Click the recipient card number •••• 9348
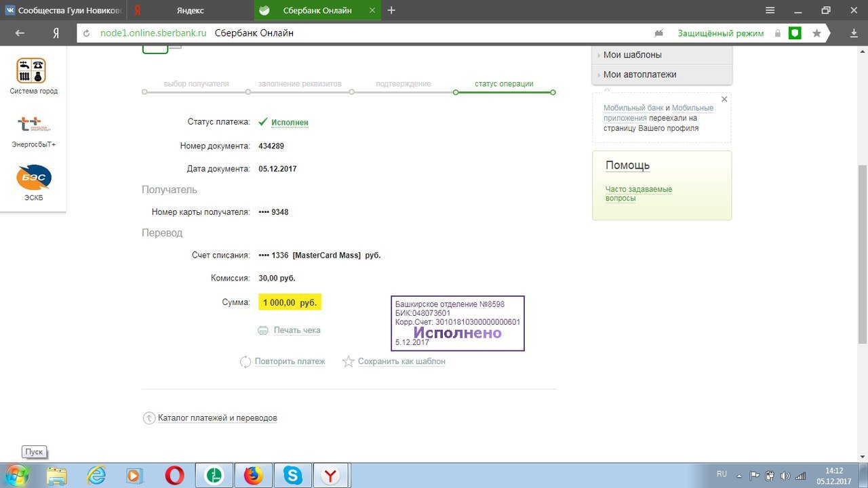868x488 pixels. pyautogui.click(x=274, y=212)
